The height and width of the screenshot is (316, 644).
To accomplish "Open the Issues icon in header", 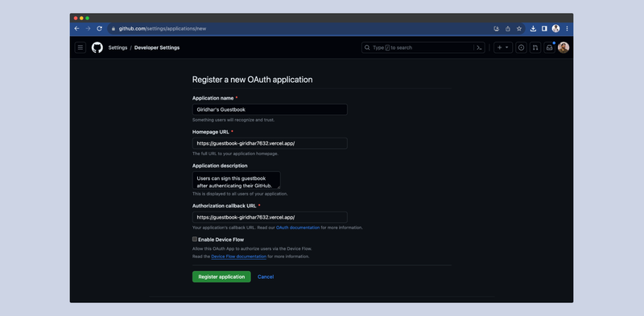I will pyautogui.click(x=521, y=47).
